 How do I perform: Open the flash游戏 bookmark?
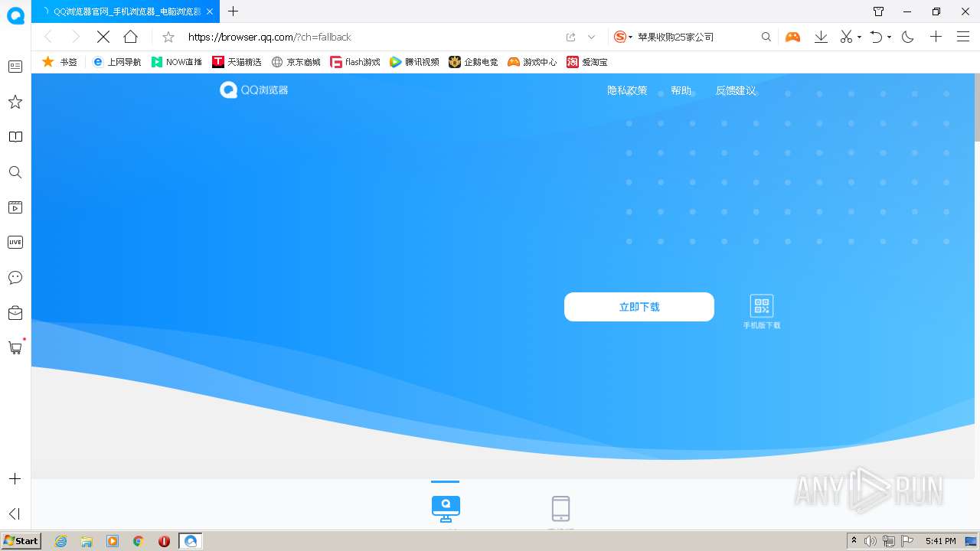[355, 62]
